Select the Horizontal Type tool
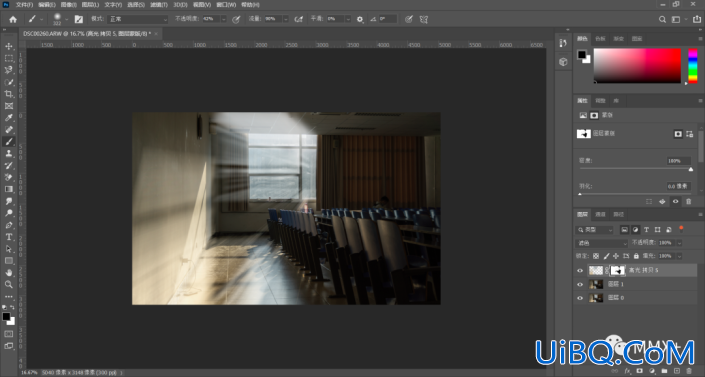This screenshot has height=377, width=705. tap(9, 237)
